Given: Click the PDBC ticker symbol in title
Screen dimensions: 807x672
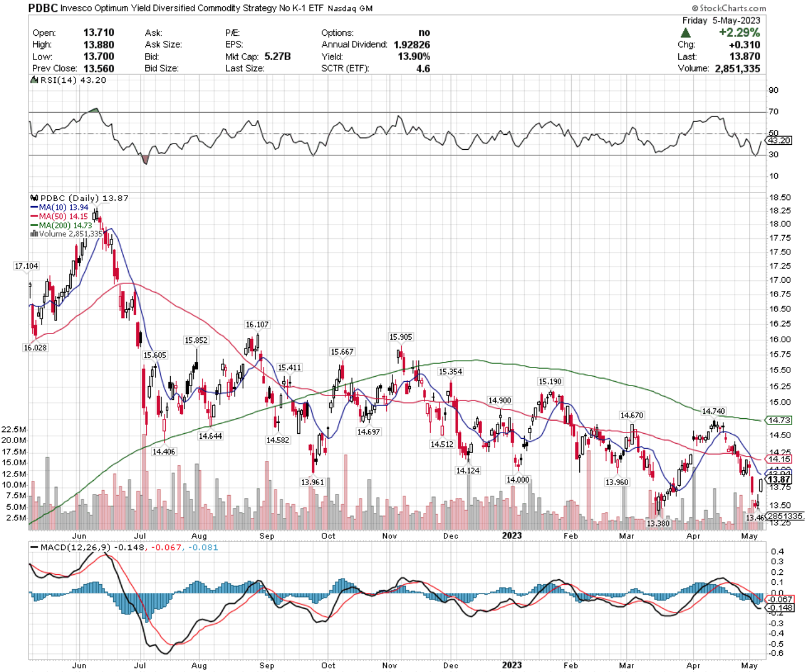Looking at the screenshot, I should pyautogui.click(x=44, y=8).
